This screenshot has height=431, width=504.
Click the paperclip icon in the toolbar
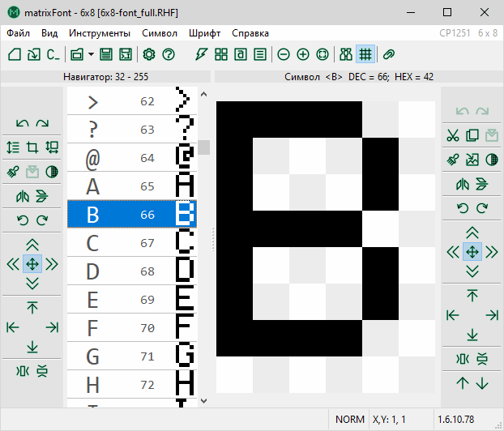tap(389, 54)
